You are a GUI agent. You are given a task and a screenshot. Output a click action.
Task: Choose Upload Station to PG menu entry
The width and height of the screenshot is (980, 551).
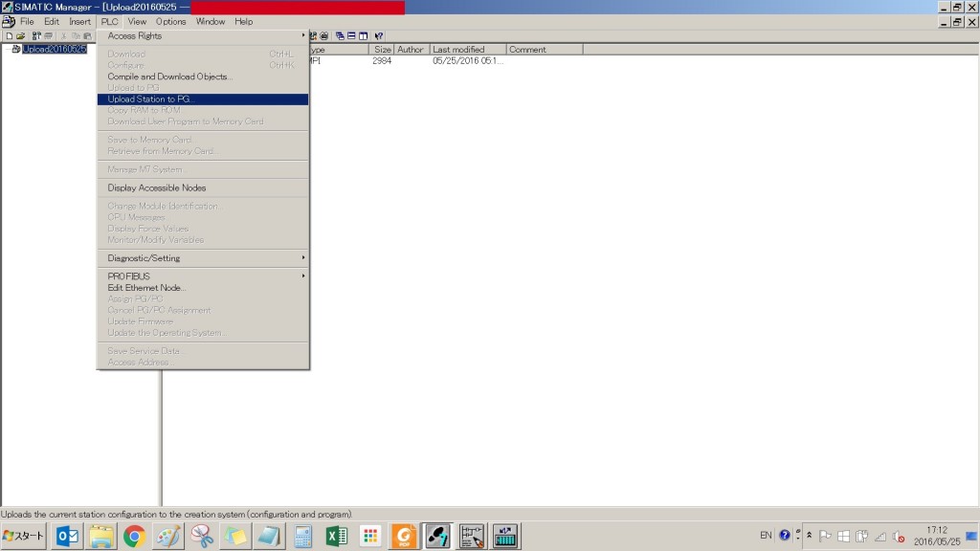pos(203,99)
